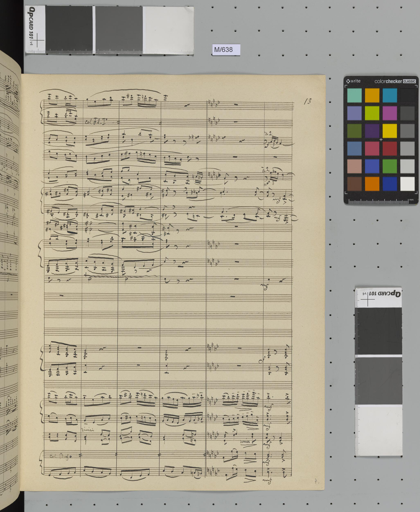Pick the orange swatch in the colorchecker bottom row
The image size is (420, 512).
372,184
